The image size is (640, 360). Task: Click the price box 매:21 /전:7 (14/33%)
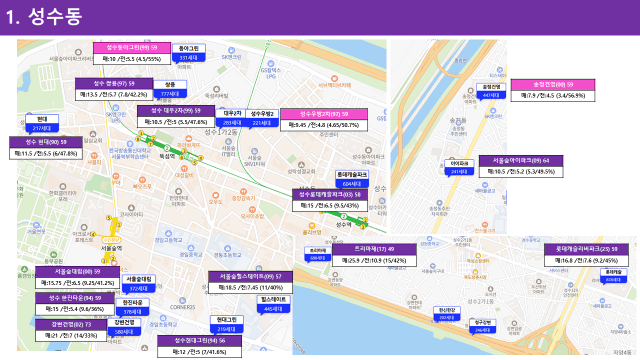click(x=71, y=336)
